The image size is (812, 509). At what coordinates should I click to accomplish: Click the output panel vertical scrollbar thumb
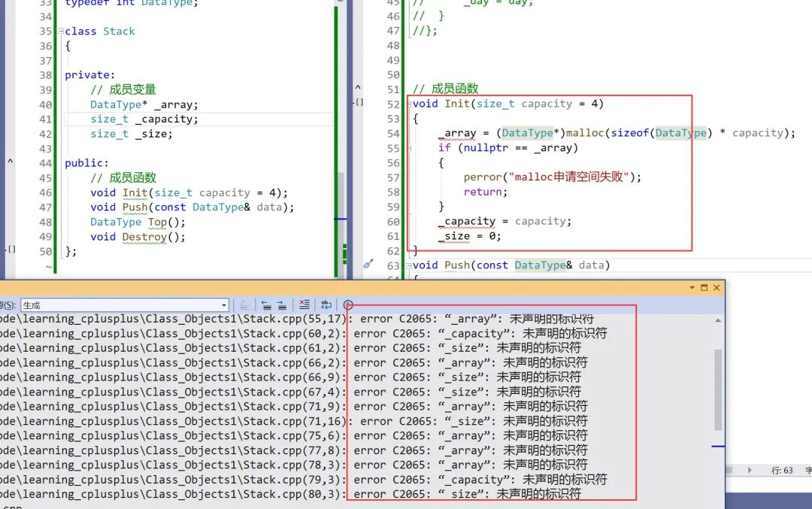(718, 390)
